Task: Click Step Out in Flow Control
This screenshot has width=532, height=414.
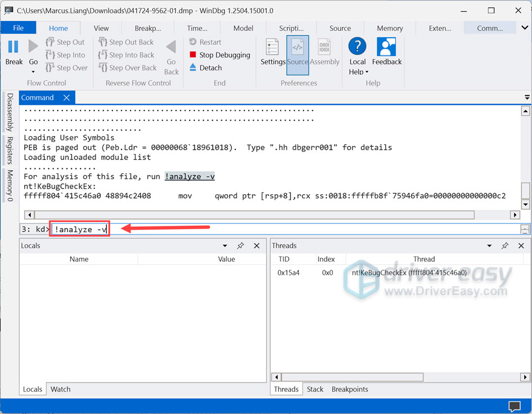Action: click(65, 42)
